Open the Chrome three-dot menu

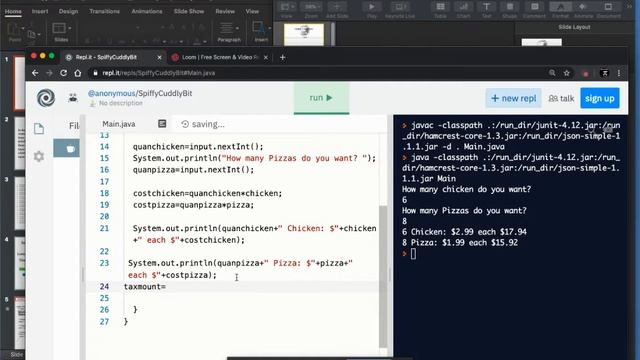point(619,73)
